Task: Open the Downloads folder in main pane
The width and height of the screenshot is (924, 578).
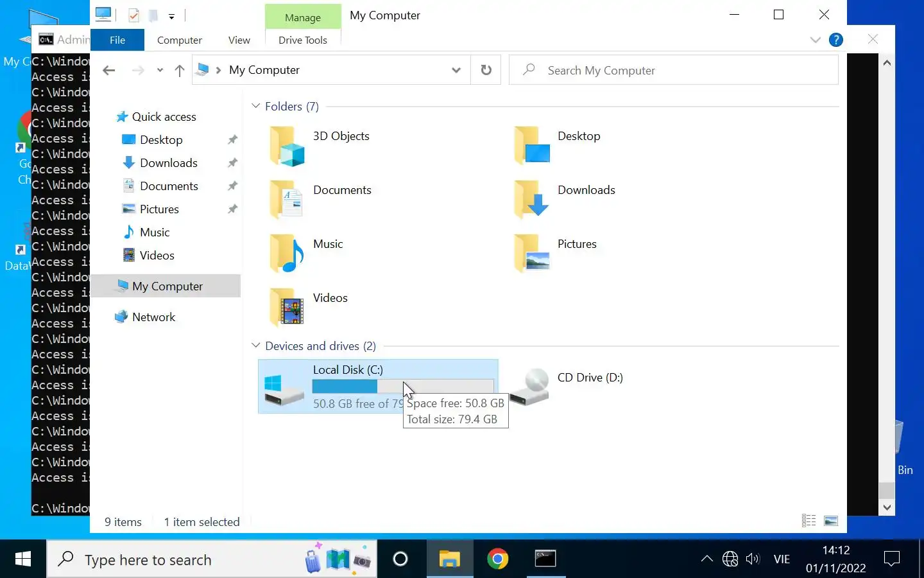Action: [x=532, y=200]
